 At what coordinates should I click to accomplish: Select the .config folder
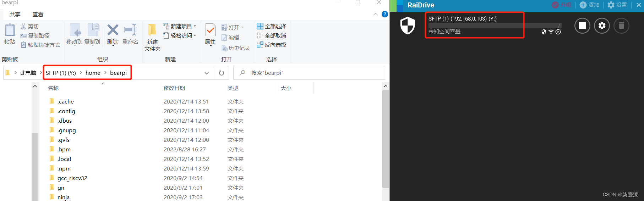[66, 111]
